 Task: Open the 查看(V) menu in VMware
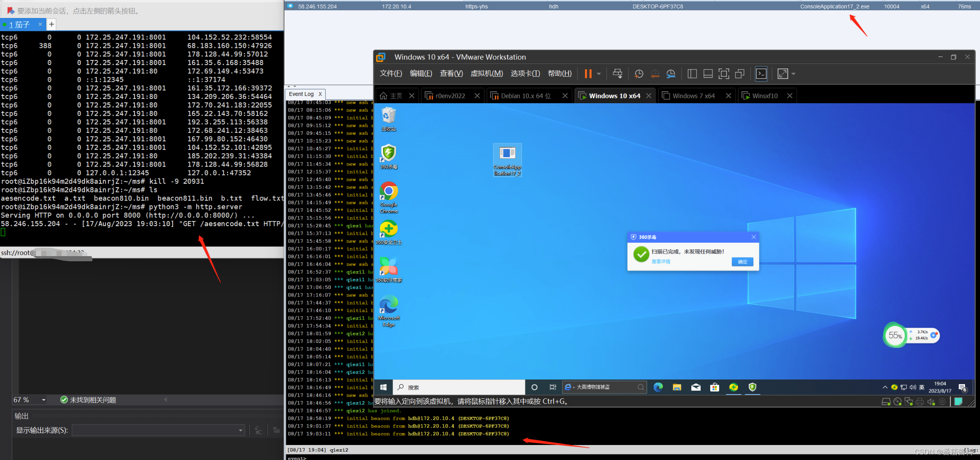point(451,74)
